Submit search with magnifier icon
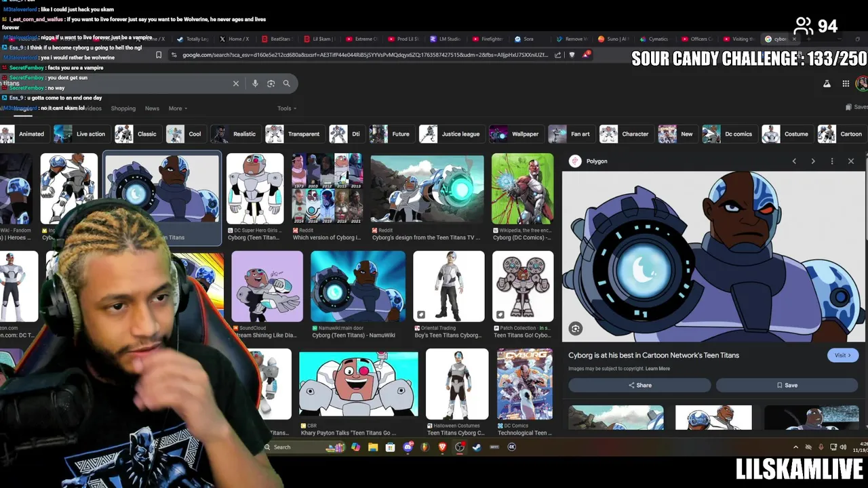Viewport: 868px width, 488px height. (286, 83)
